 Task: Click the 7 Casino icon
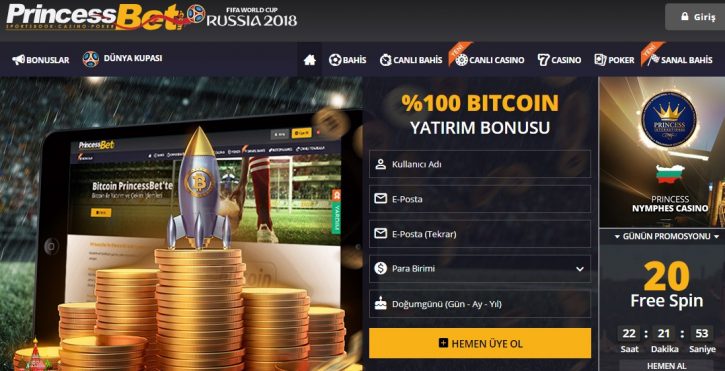click(544, 60)
